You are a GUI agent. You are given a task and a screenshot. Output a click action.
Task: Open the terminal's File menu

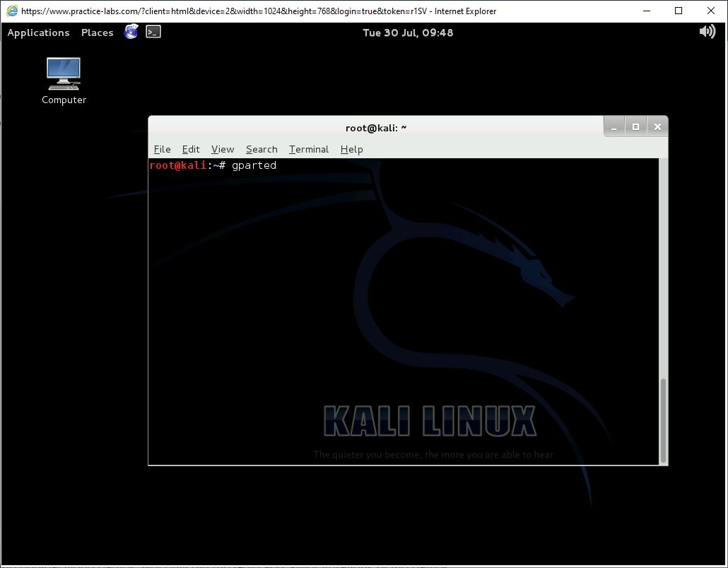coord(162,149)
